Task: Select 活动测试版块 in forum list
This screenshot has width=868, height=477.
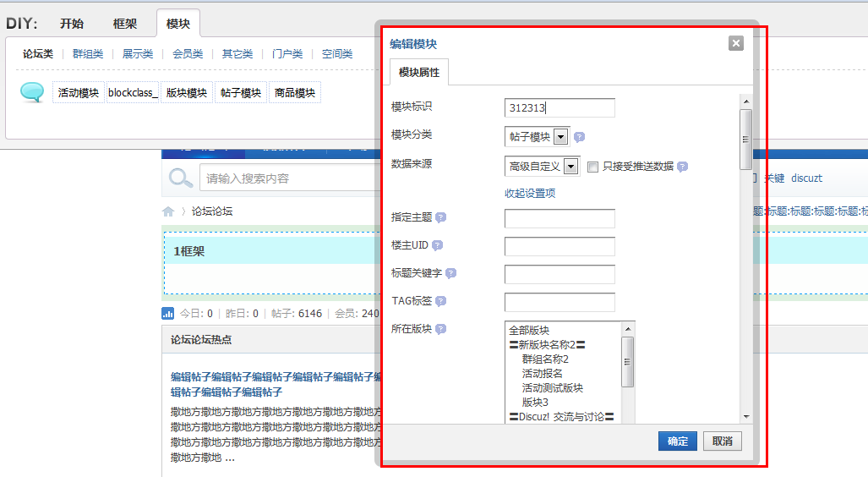Action: 553,388
